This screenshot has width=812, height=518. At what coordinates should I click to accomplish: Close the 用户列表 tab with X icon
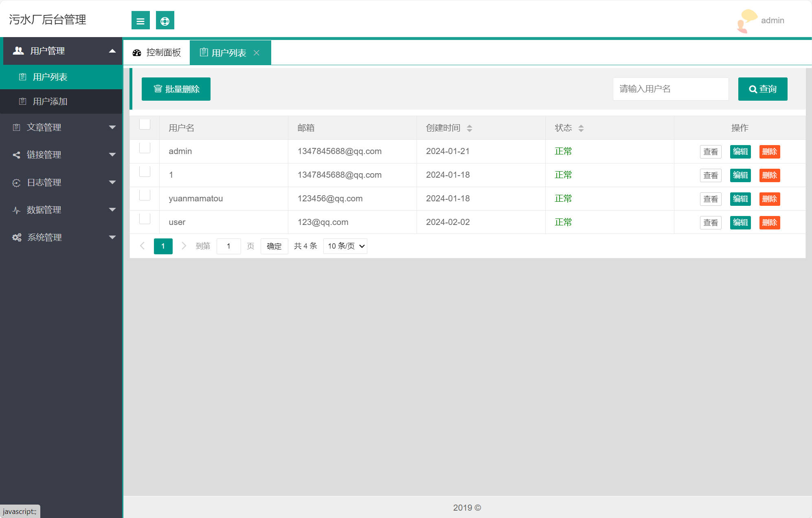click(x=257, y=53)
